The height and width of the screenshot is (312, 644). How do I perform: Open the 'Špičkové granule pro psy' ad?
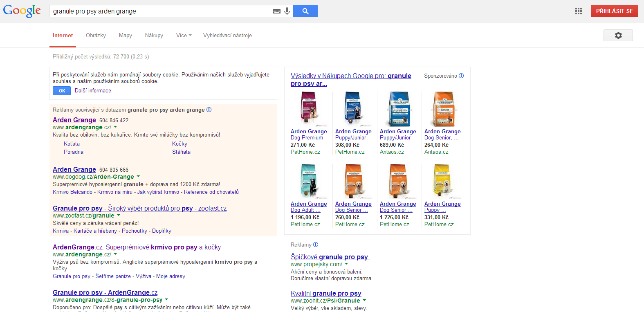[330, 257]
